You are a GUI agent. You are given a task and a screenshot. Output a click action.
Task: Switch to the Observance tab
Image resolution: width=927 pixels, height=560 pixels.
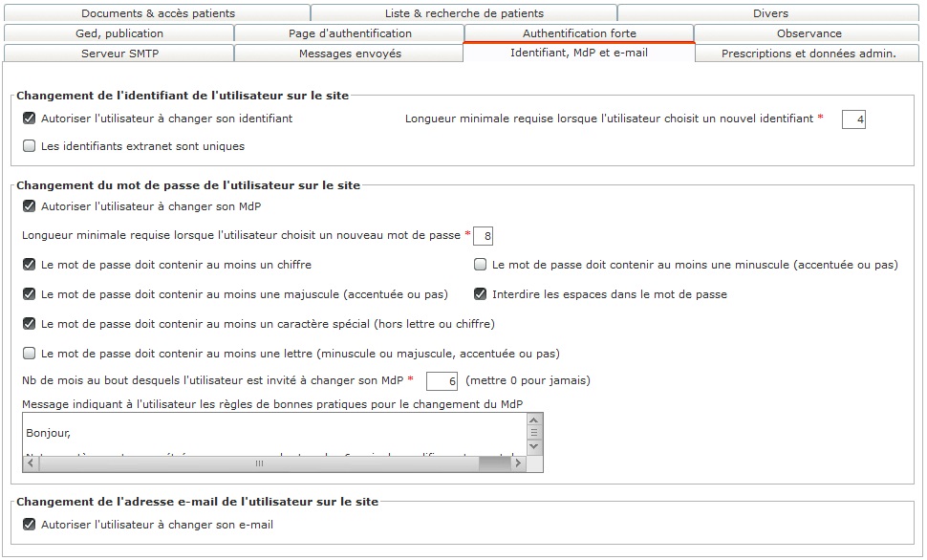808,33
